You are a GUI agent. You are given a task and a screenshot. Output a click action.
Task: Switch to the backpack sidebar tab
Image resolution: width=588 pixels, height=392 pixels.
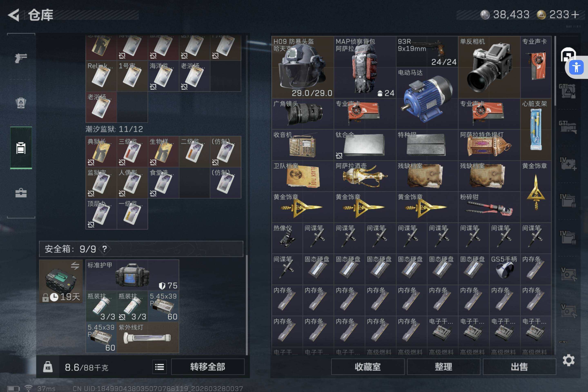(x=21, y=102)
